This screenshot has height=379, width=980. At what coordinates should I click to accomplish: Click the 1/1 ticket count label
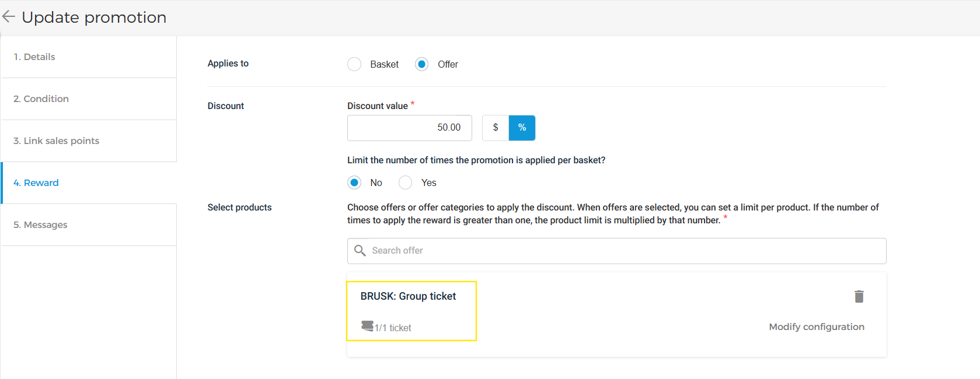click(393, 328)
